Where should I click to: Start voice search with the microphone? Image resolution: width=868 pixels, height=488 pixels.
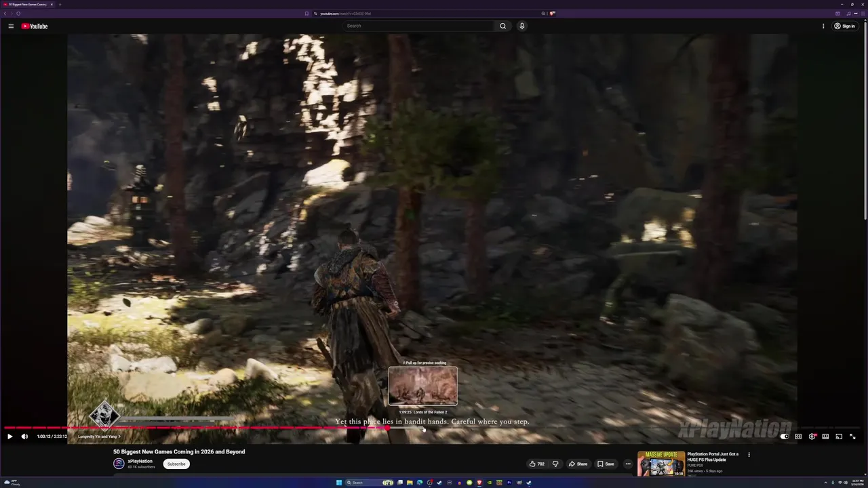click(521, 26)
